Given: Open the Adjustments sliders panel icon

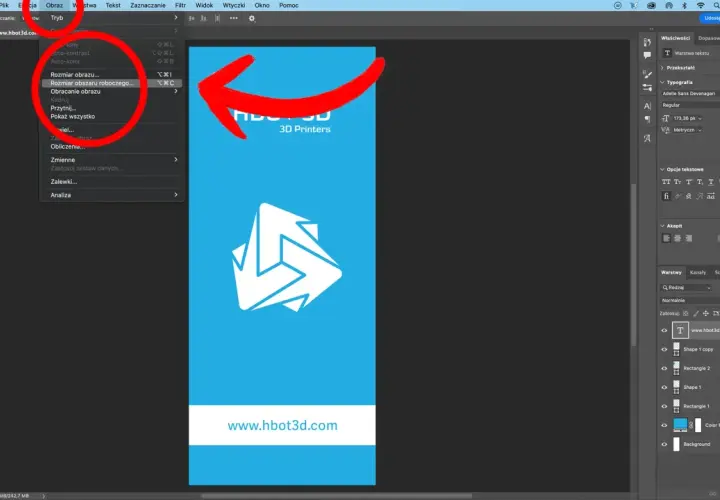Looking at the screenshot, I should (647, 87).
